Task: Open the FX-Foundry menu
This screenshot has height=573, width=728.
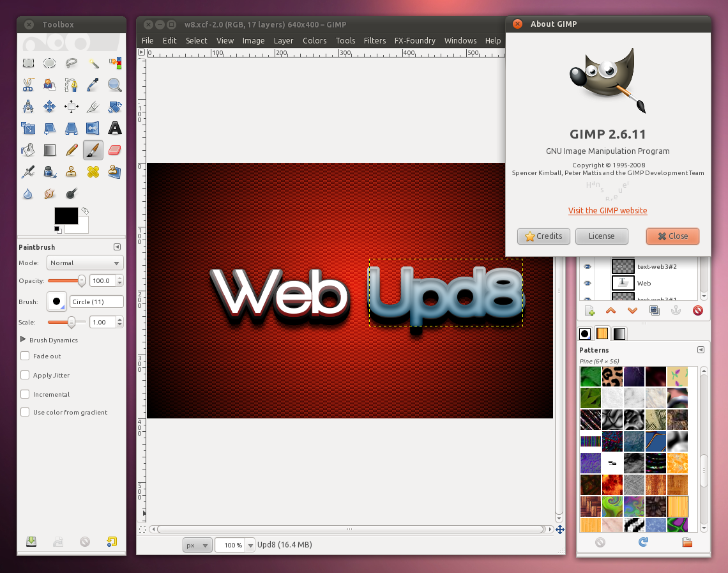Action: coord(414,40)
